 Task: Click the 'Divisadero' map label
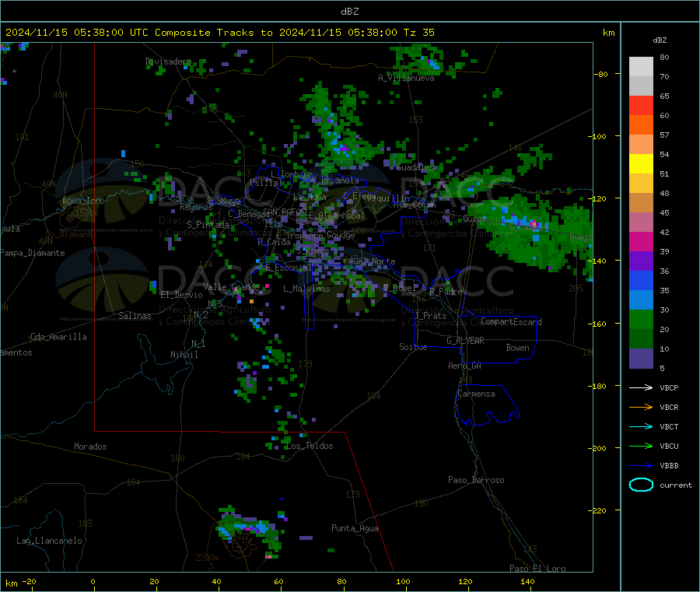tap(168, 61)
